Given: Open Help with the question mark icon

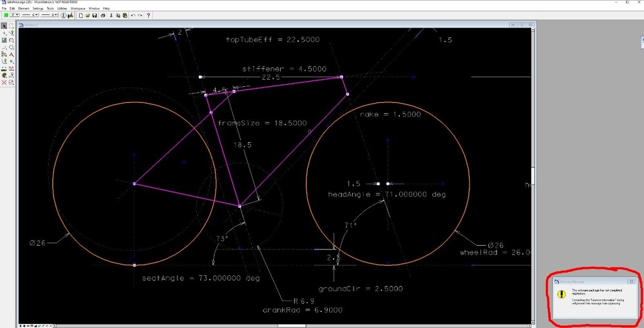Looking at the screenshot, I should point(149,15).
